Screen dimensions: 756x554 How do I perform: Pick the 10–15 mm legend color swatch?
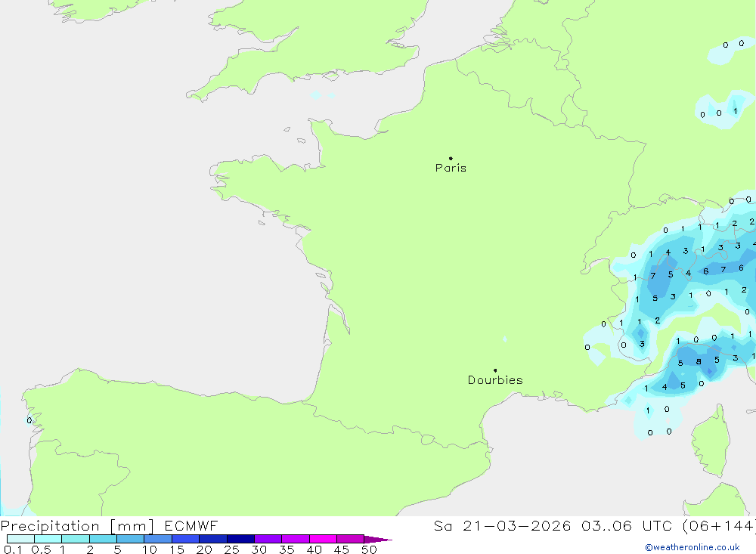tap(158, 539)
